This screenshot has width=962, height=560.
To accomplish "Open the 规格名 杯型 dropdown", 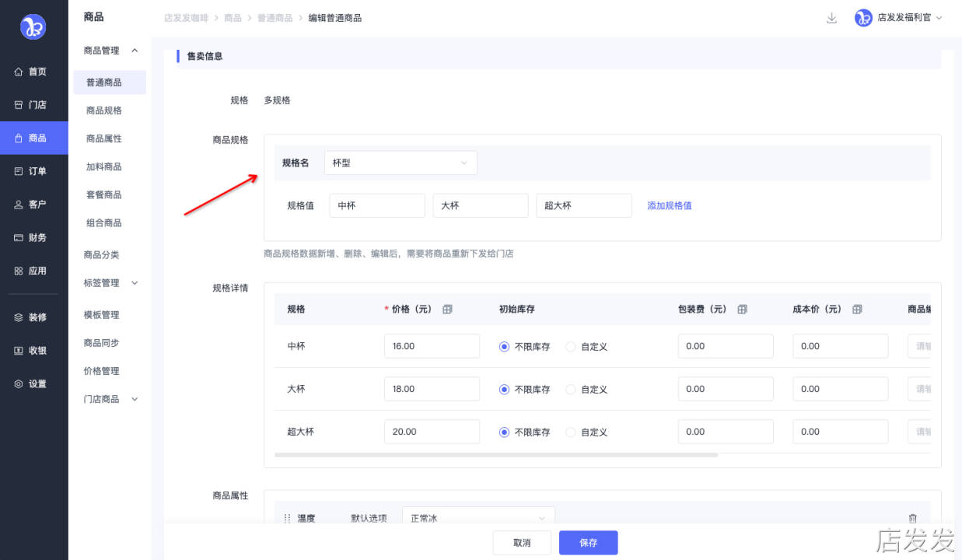I will [401, 163].
